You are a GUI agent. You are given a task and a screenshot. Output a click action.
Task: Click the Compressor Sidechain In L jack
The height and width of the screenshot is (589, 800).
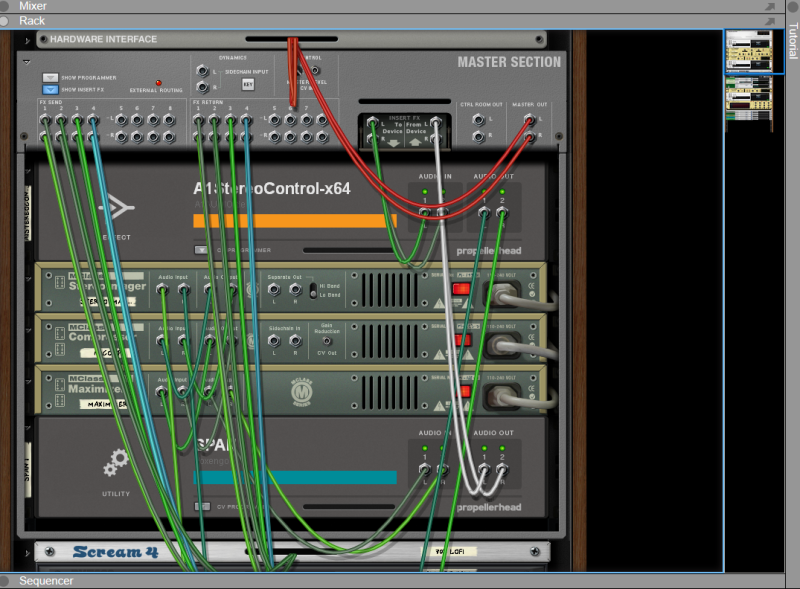coord(274,340)
